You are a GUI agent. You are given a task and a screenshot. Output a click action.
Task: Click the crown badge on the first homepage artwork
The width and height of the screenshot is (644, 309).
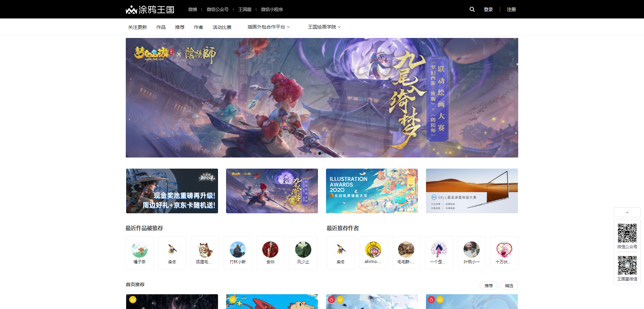[133, 300]
